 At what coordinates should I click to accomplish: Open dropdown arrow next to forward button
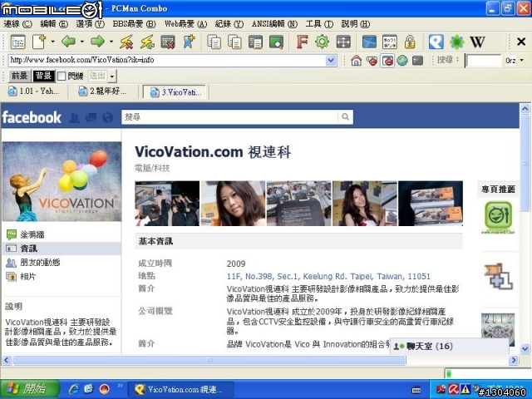[x=111, y=42]
